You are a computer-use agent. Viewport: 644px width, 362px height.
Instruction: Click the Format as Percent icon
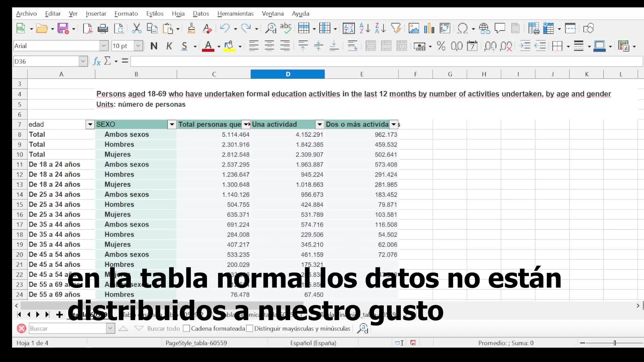coord(441,46)
